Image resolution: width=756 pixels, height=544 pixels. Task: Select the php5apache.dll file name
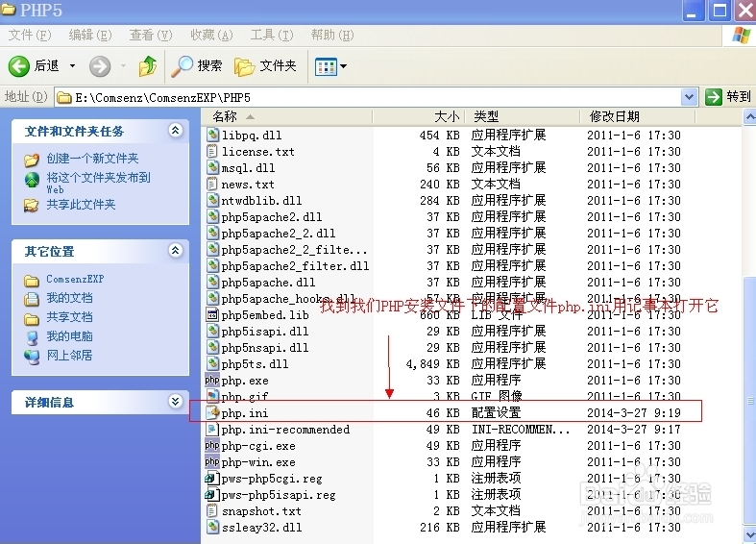coord(268,283)
